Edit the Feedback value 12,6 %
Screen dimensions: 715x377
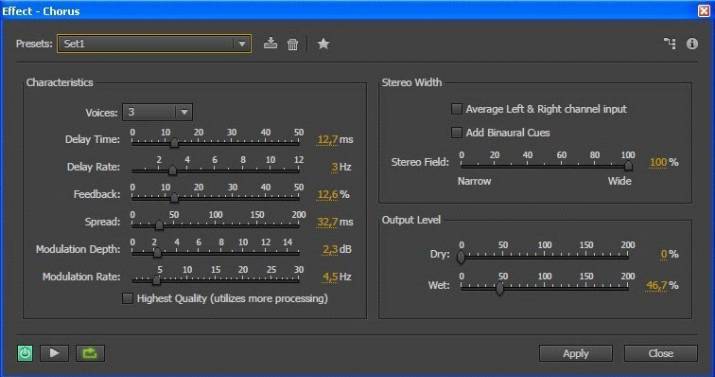point(327,195)
